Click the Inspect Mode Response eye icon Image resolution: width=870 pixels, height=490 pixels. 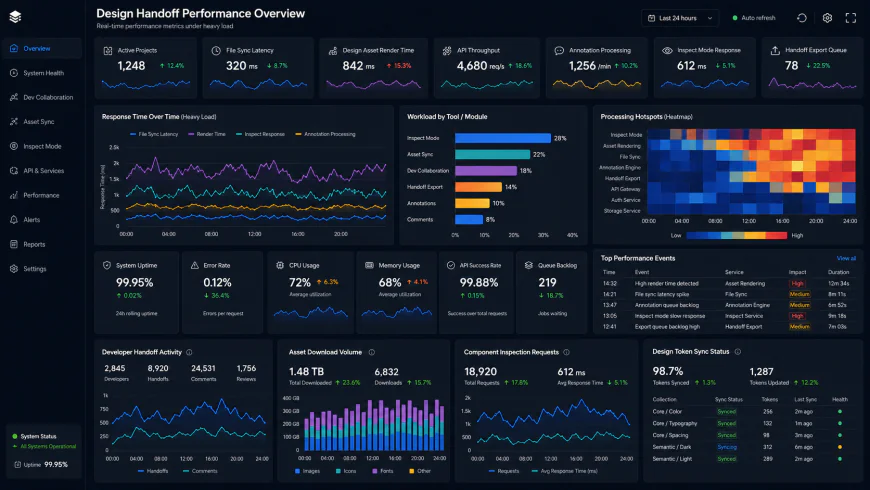pyautogui.click(x=667, y=50)
